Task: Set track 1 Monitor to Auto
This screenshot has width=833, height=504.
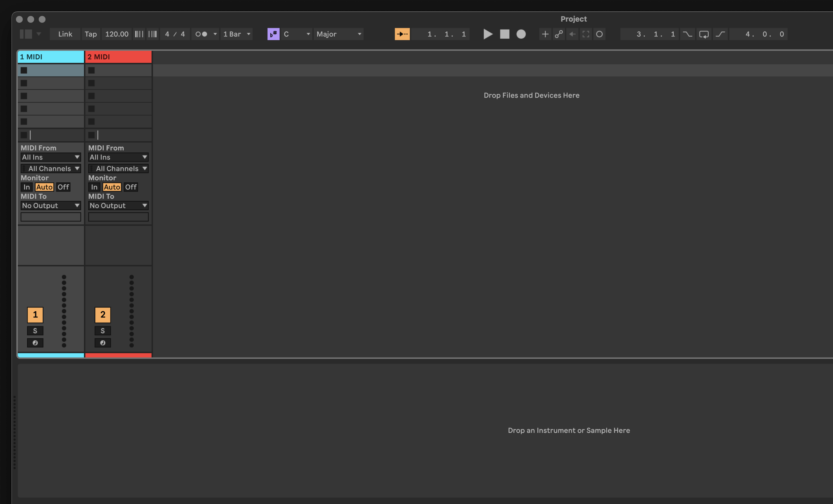Action: (44, 187)
